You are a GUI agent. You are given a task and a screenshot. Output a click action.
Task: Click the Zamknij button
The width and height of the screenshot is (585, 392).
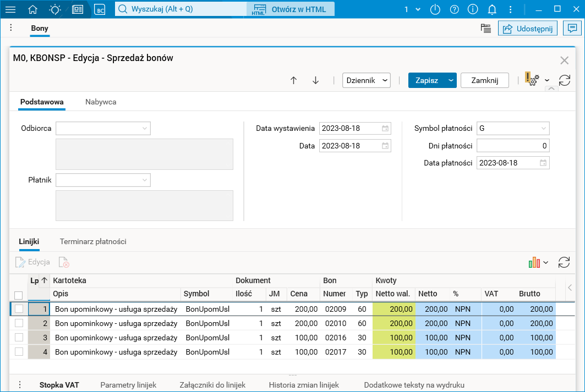[x=484, y=80]
